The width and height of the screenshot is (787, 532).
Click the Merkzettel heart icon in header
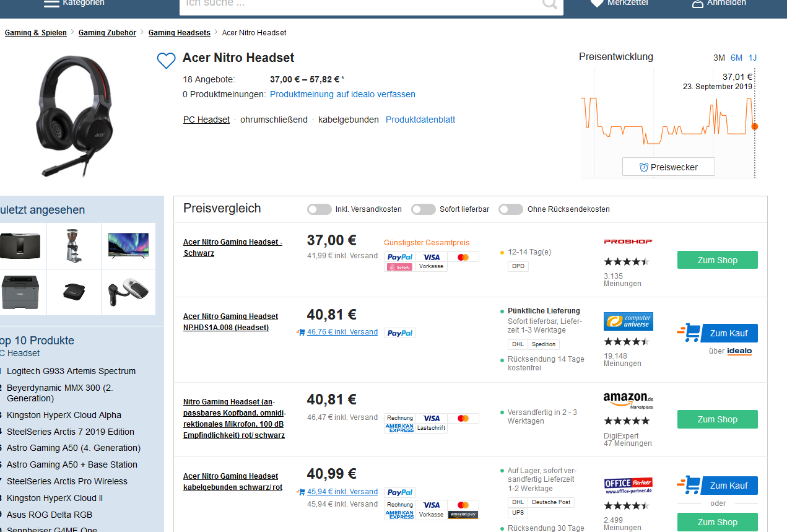597,3
